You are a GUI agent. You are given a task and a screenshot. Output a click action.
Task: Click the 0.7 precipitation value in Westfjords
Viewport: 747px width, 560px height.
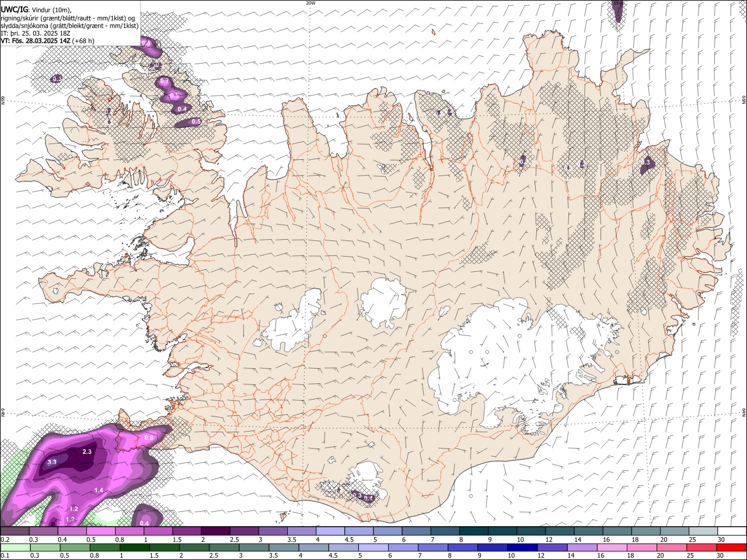(x=164, y=81)
